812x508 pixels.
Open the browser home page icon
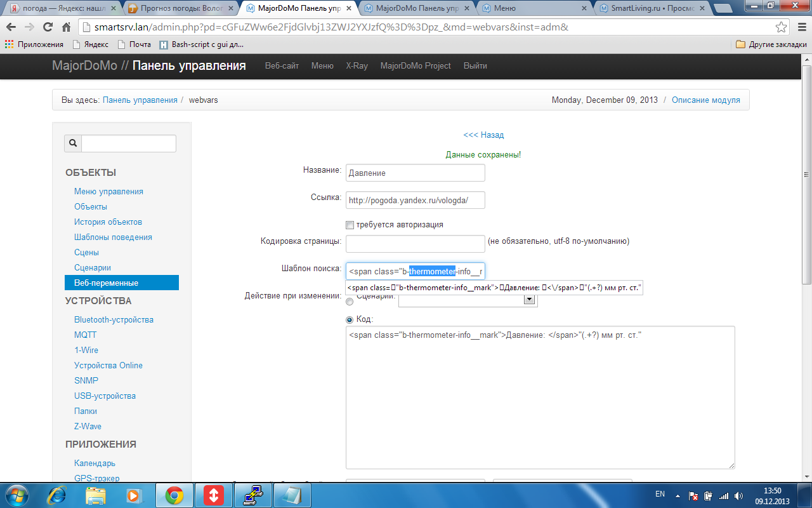pos(66,27)
